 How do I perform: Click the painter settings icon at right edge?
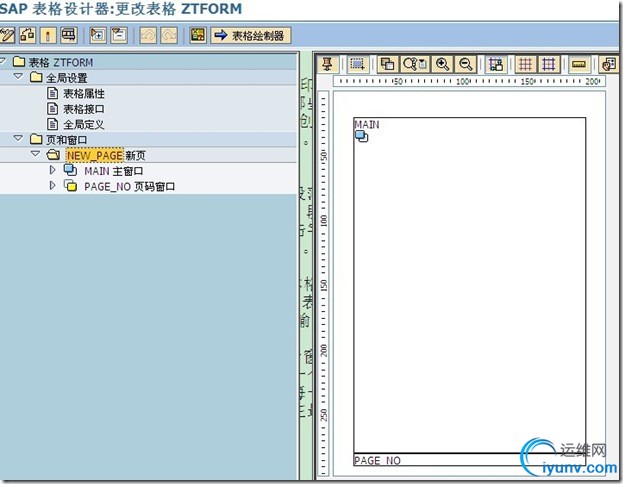(x=608, y=64)
